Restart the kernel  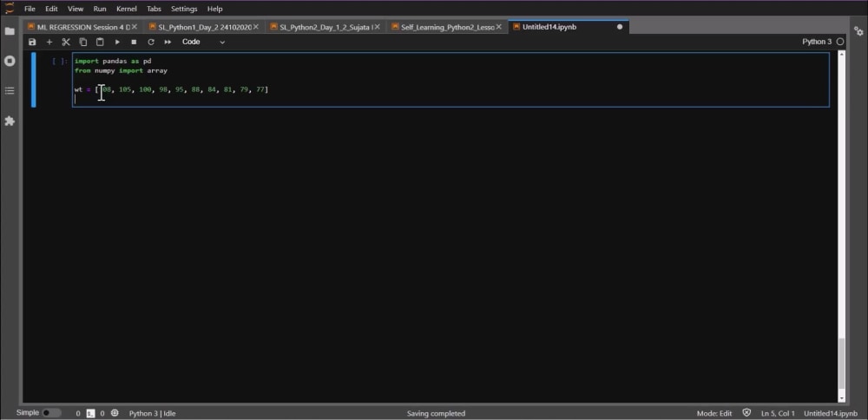click(x=150, y=42)
